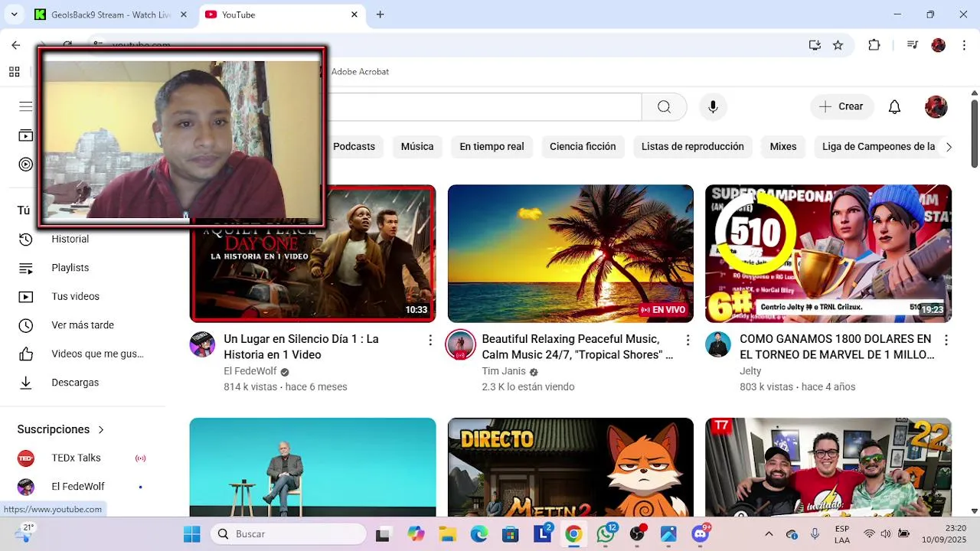The image size is (980, 551).
Task: Open Chrome extensions puzzle icon
Action: click(874, 45)
